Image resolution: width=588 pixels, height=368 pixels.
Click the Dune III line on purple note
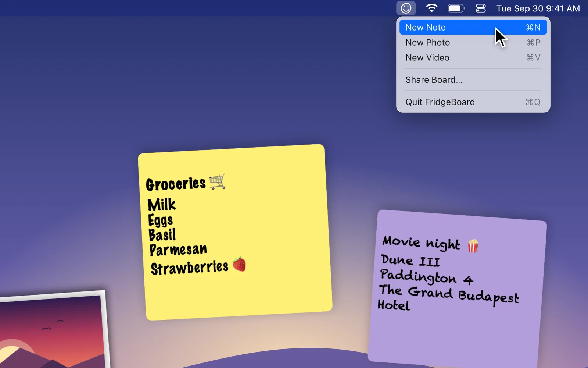coord(410,261)
